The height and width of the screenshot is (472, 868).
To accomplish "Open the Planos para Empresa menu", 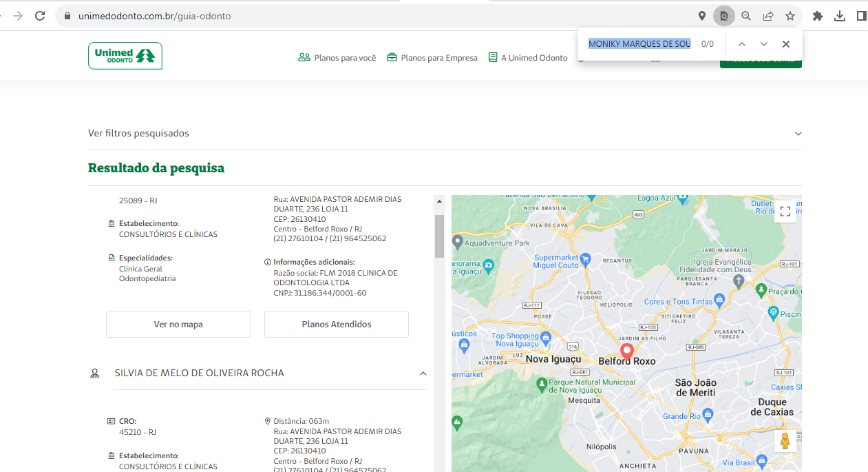I will [432, 58].
